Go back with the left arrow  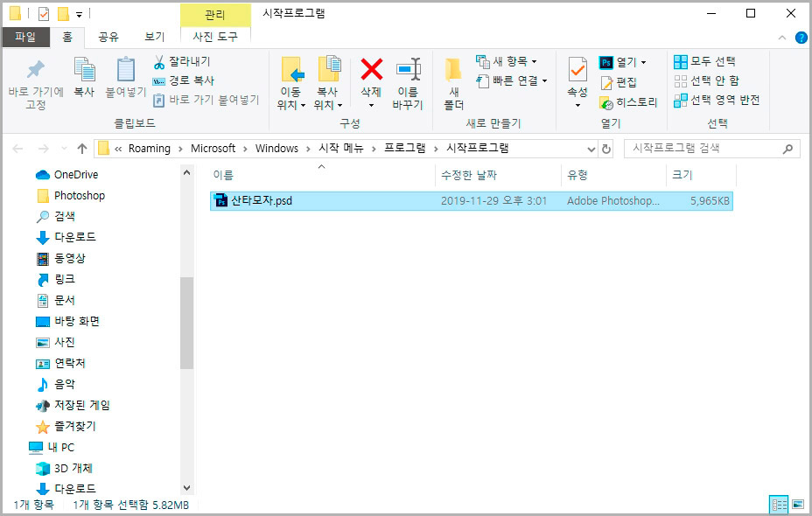coord(17,149)
